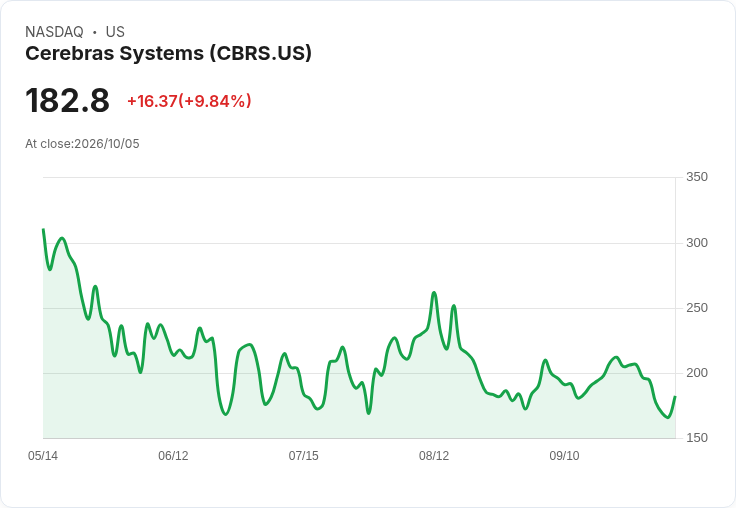
Task: Click the 07/15 date label
Action: click(x=303, y=456)
